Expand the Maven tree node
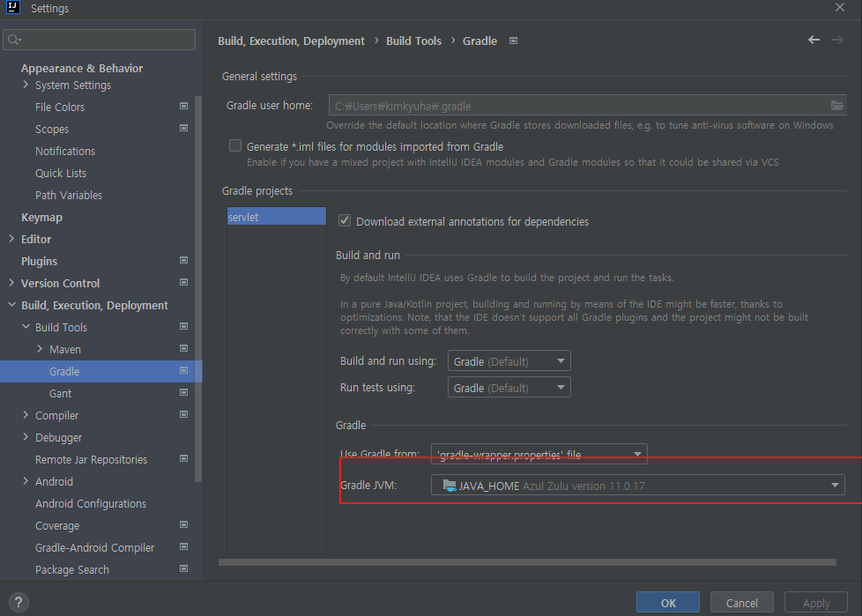 tap(40, 348)
